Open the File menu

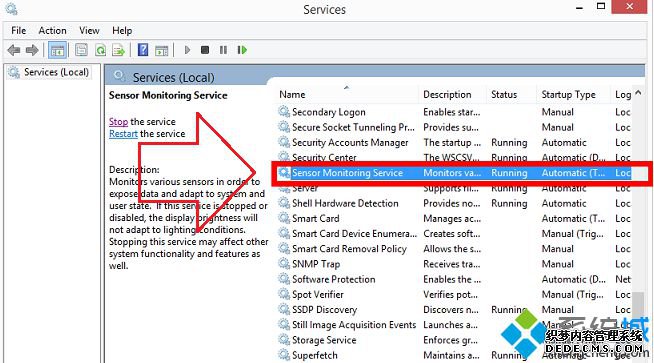(18, 30)
